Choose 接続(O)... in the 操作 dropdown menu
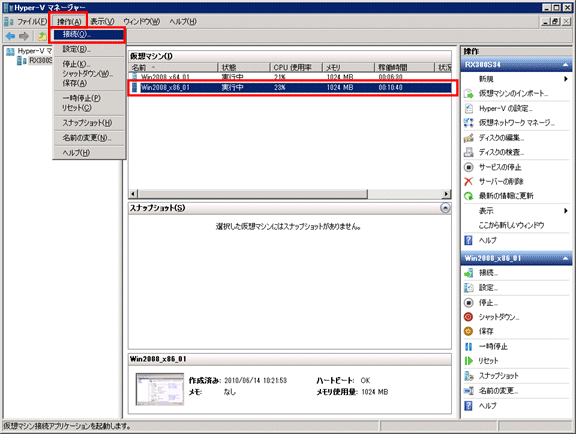Viewport: 576px width, 434px height. [89, 35]
